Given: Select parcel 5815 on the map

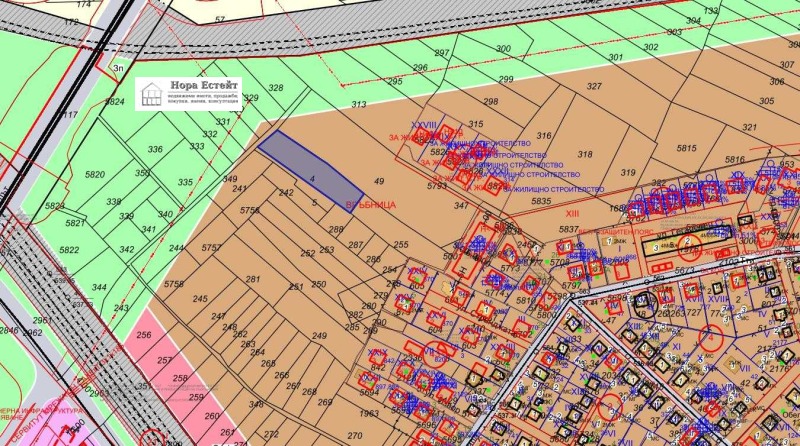Looking at the screenshot, I should click(686, 148).
